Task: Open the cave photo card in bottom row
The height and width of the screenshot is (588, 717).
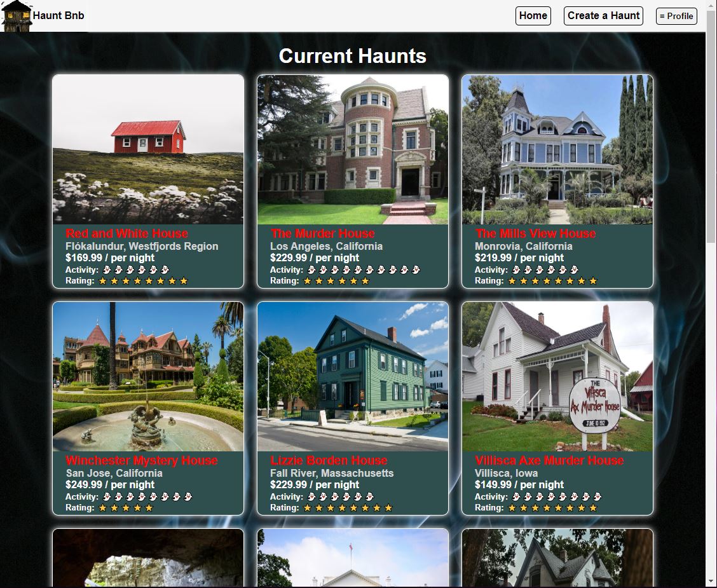Action: [148, 558]
